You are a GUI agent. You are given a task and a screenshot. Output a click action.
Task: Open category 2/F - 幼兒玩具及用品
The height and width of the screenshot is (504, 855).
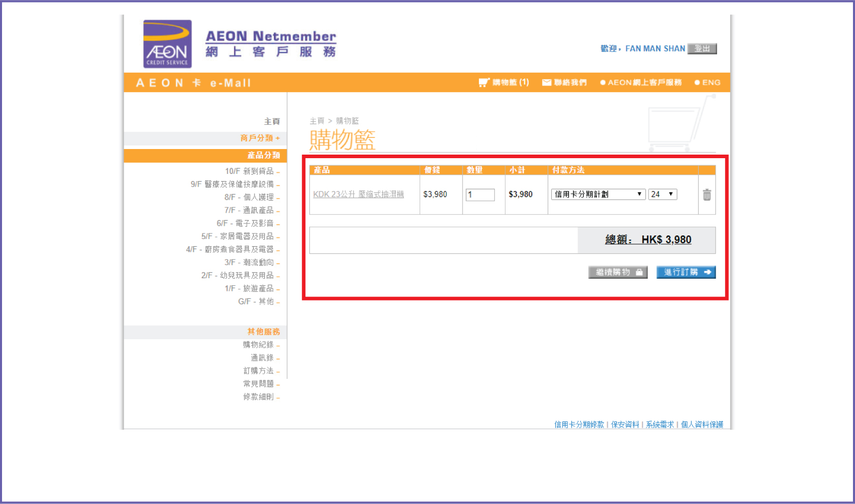pos(237,275)
